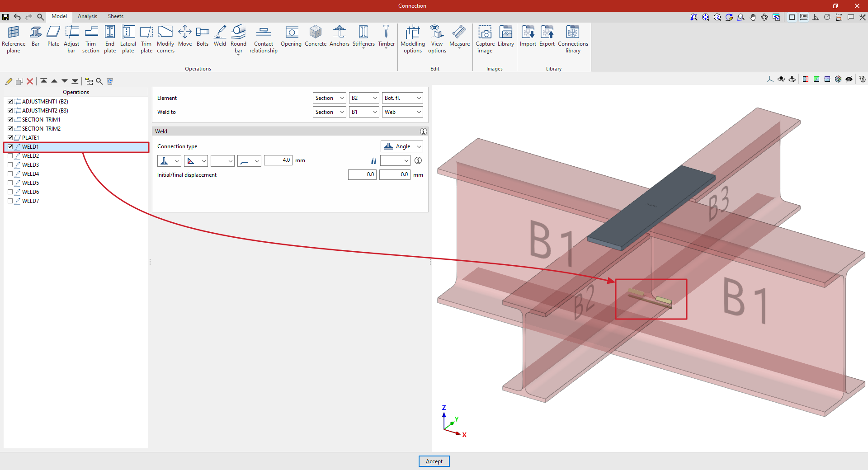This screenshot has width=868, height=470.
Task: Toggle the WELD7 checkbox on
Action: pos(10,201)
